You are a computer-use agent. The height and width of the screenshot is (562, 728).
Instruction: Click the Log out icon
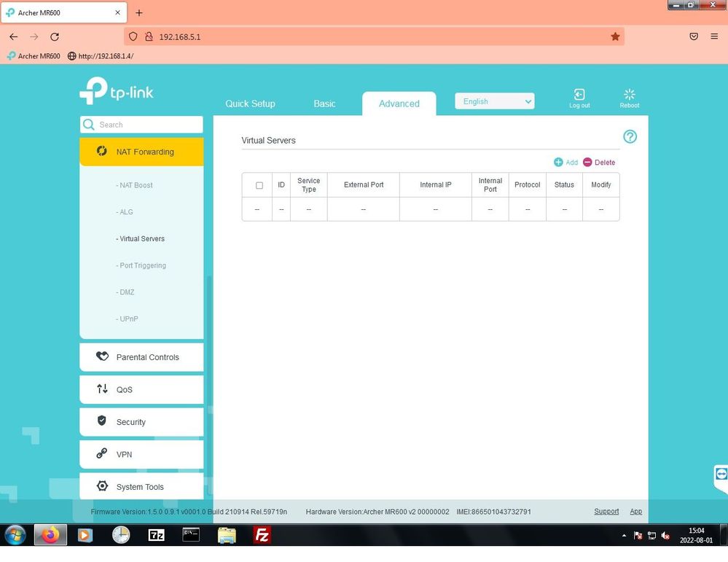coord(579,95)
